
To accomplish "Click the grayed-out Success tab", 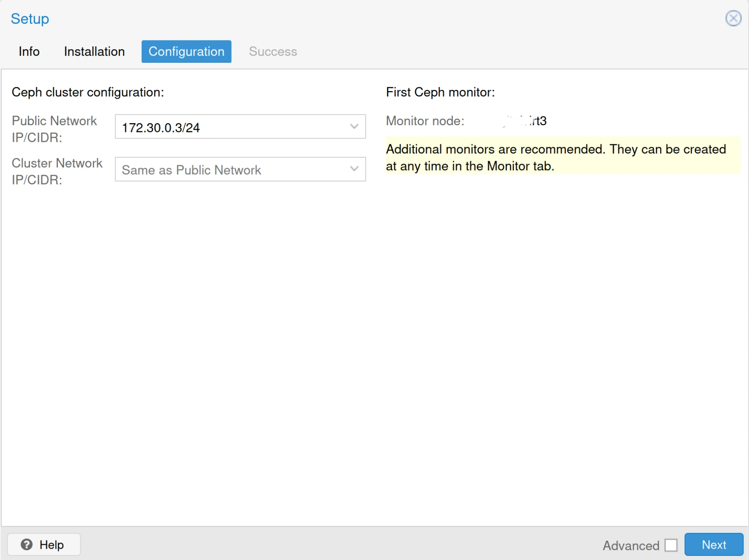I will [273, 51].
